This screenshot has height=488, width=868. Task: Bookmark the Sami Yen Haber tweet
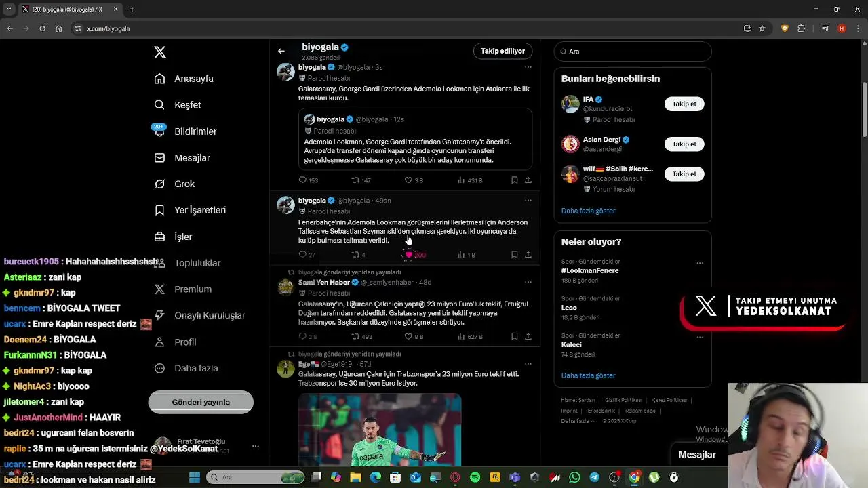[x=515, y=337]
